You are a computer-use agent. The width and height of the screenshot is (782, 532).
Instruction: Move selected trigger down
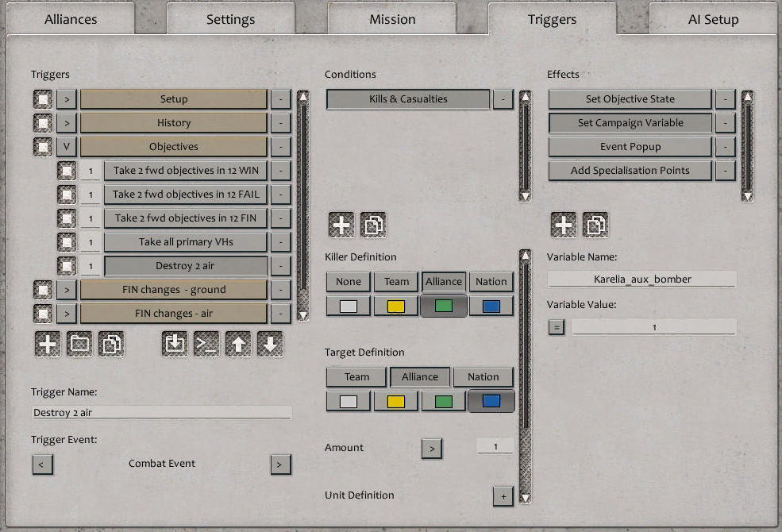[270, 344]
